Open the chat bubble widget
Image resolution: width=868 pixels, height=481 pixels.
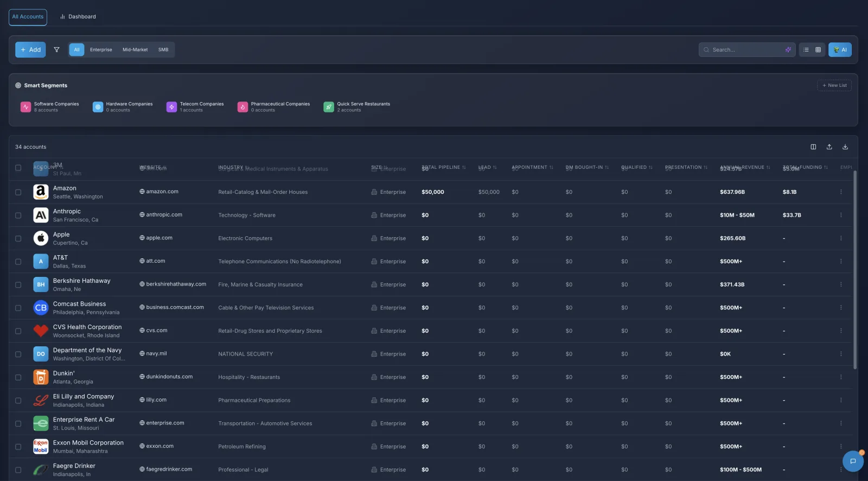coord(853,461)
